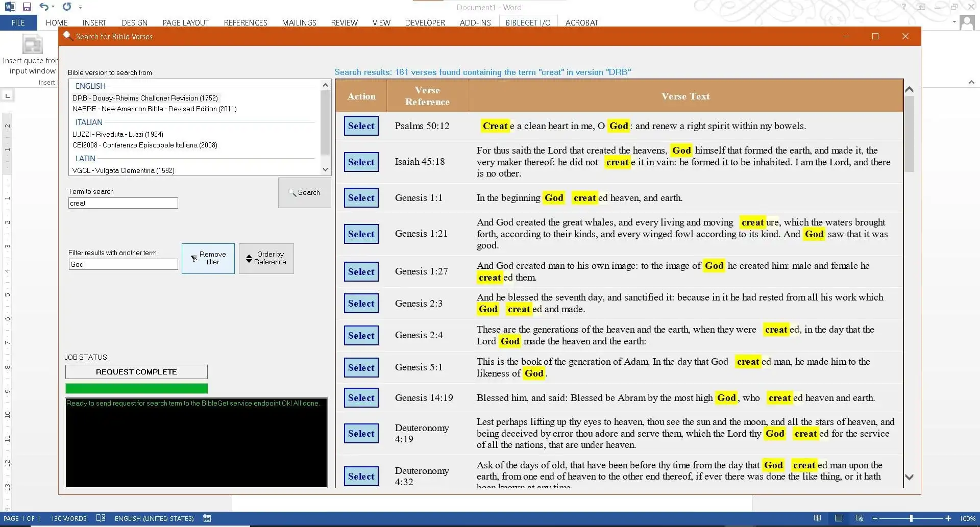Switch to Web Layout view icon
Image resolution: width=980 pixels, height=527 pixels.
click(x=860, y=518)
